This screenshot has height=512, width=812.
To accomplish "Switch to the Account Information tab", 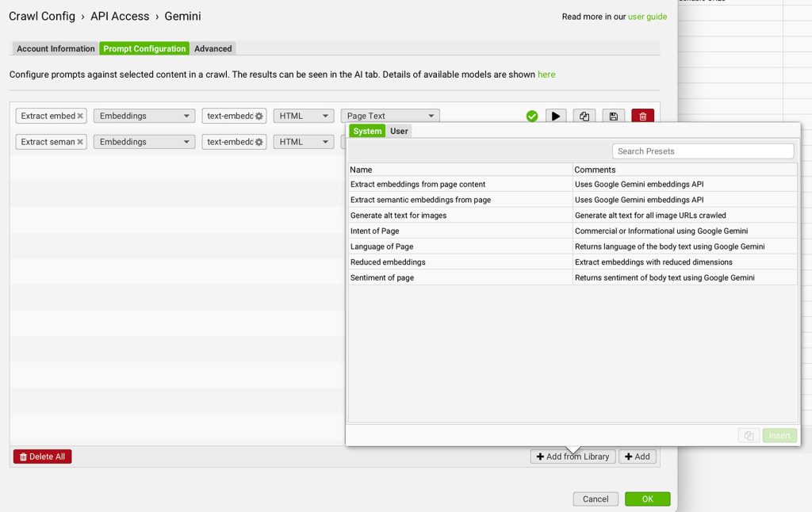I will coord(56,48).
